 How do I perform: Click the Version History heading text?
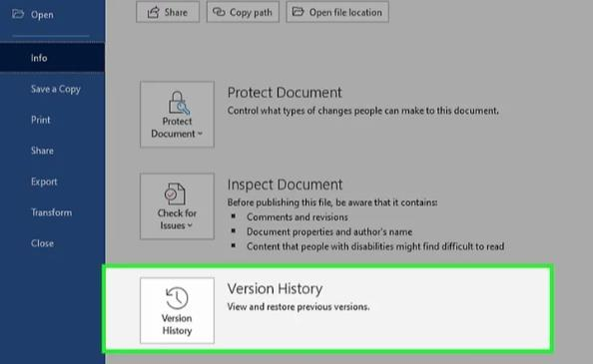point(275,289)
